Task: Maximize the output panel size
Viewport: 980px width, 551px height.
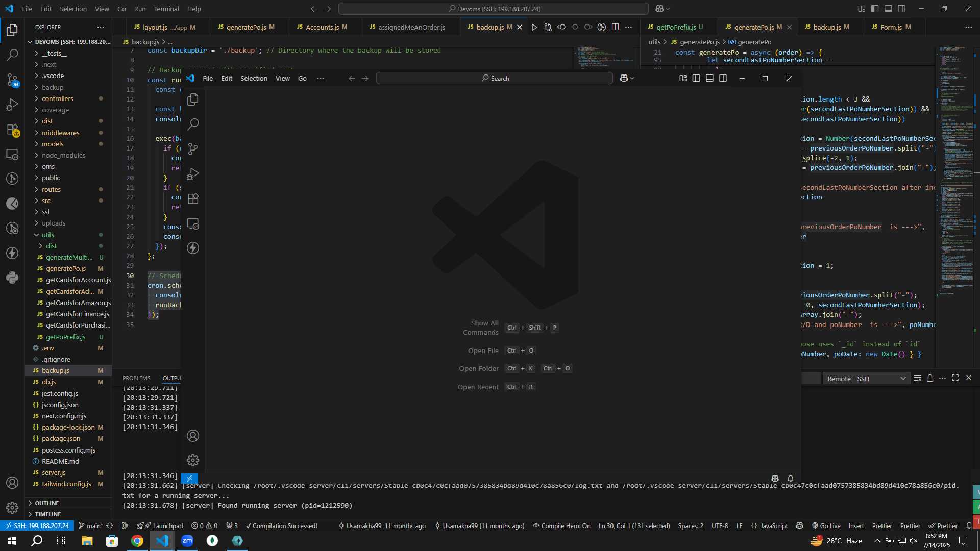Action: click(955, 378)
